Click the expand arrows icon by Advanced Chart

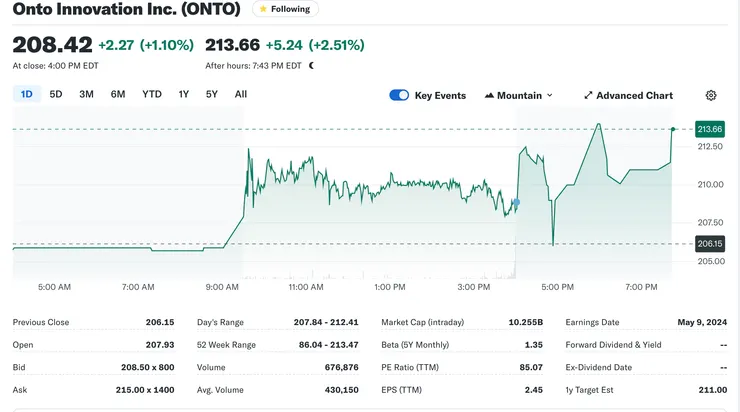[588, 95]
